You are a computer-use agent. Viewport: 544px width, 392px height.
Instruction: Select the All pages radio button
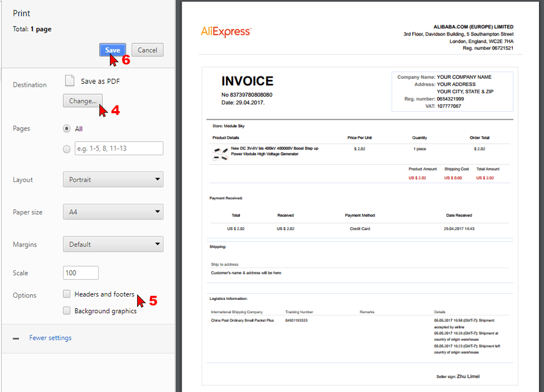(x=67, y=129)
